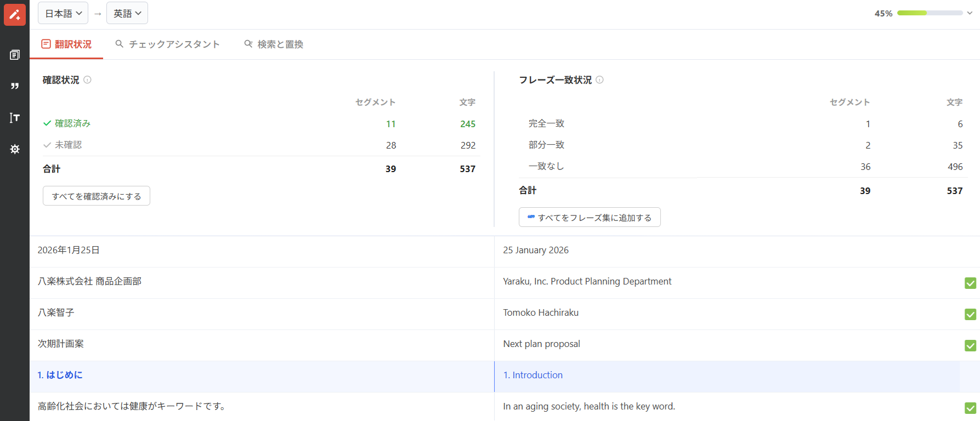Screen dimensions: 980x421
Task: Show info for フレーズ一致状況 heading
Action: [599, 79]
